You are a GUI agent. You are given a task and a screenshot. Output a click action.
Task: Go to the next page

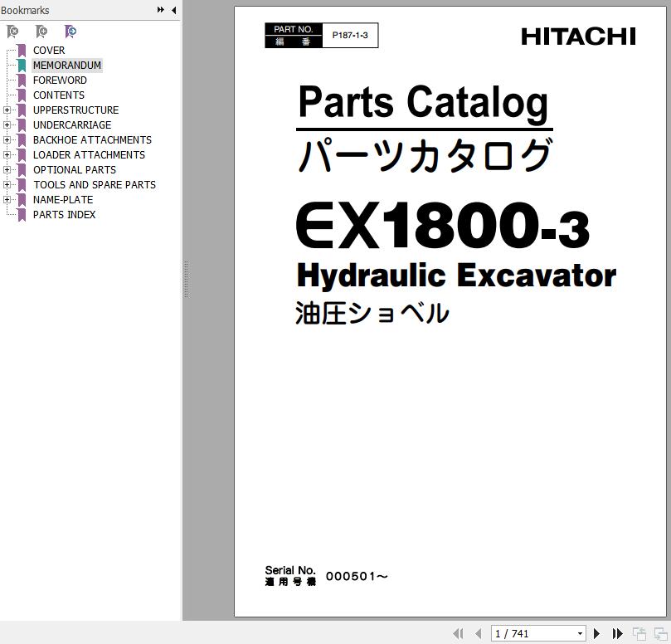coord(596,633)
